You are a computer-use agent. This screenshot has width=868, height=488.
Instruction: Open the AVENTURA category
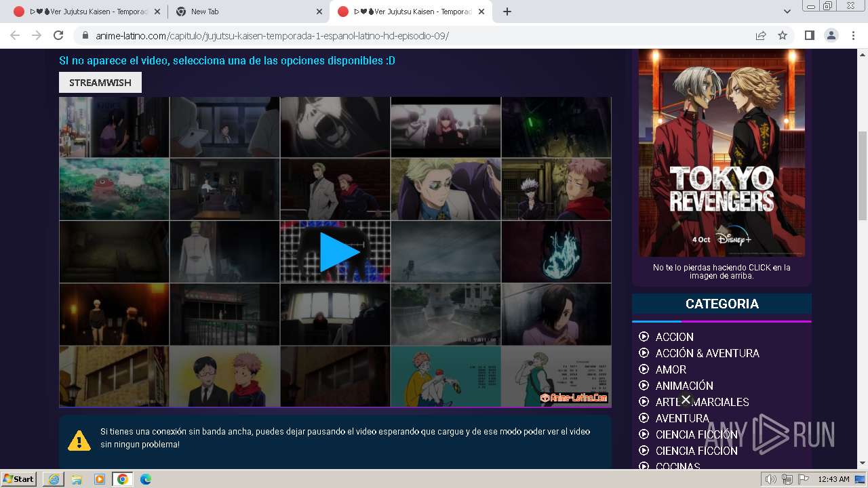pyautogui.click(x=682, y=418)
